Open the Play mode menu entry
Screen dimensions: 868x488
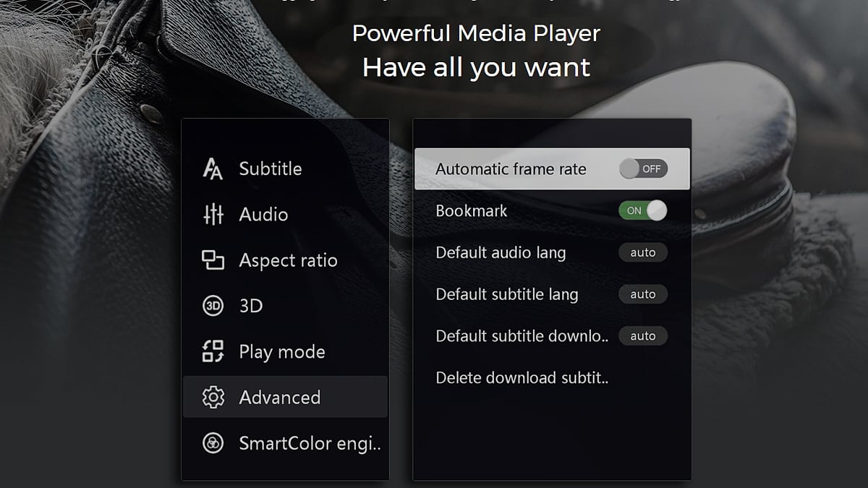click(281, 351)
